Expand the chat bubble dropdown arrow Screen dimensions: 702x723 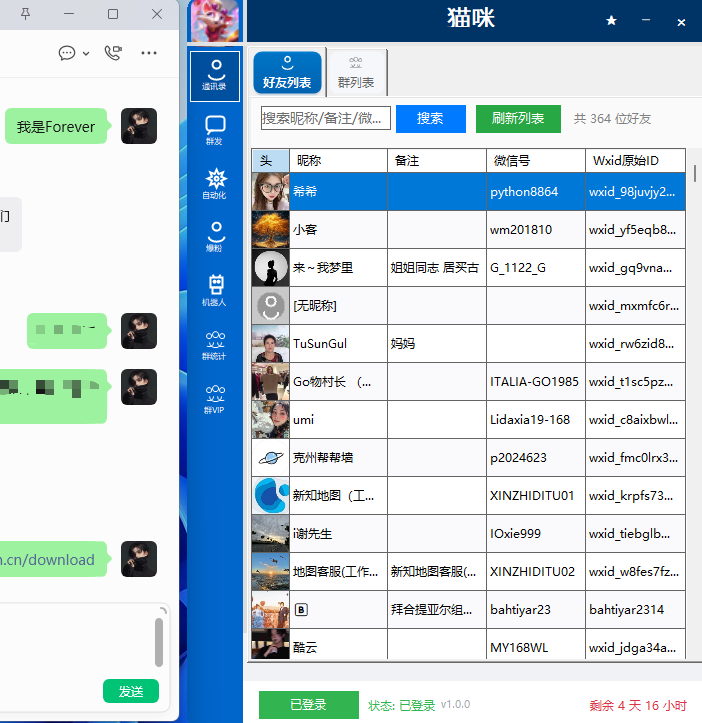pyautogui.click(x=86, y=53)
